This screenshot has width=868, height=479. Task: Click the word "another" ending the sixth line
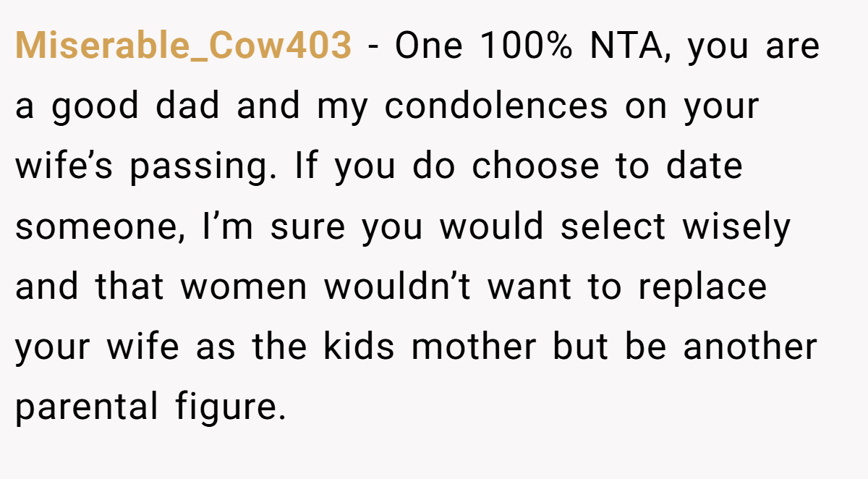click(750, 347)
